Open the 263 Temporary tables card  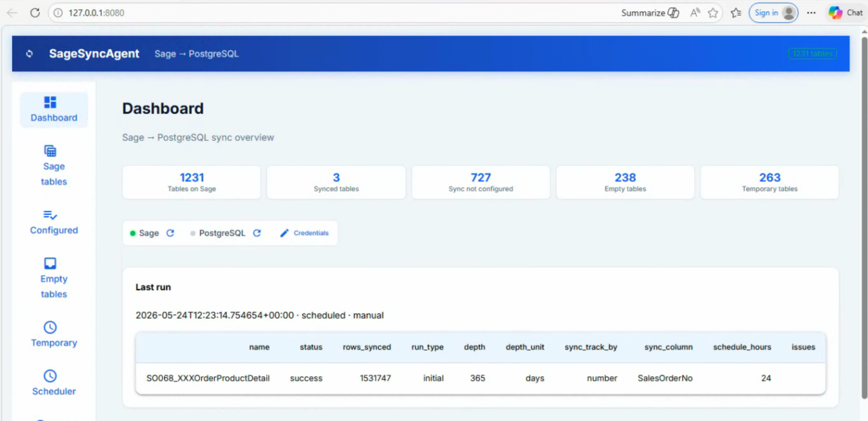point(770,182)
